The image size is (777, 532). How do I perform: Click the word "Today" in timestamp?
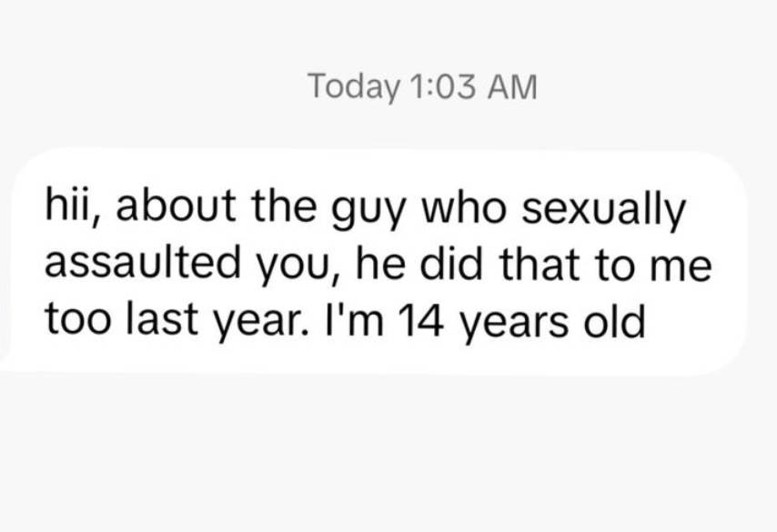click(354, 87)
